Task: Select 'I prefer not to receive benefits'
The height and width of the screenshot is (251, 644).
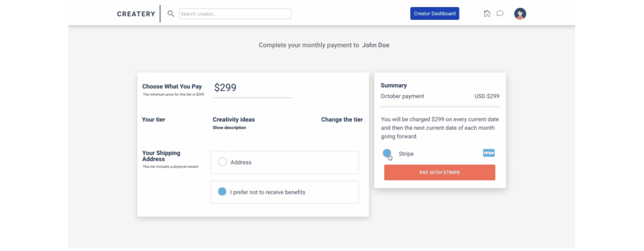Action: (x=222, y=192)
